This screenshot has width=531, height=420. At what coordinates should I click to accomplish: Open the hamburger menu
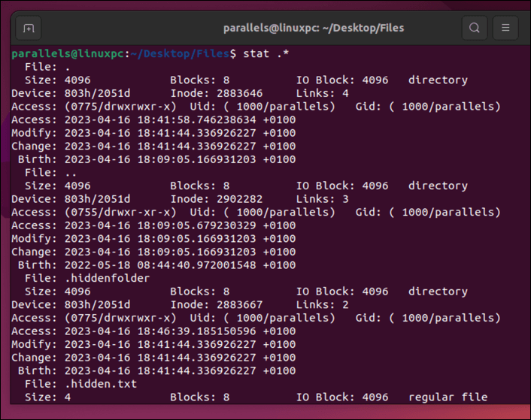click(505, 28)
